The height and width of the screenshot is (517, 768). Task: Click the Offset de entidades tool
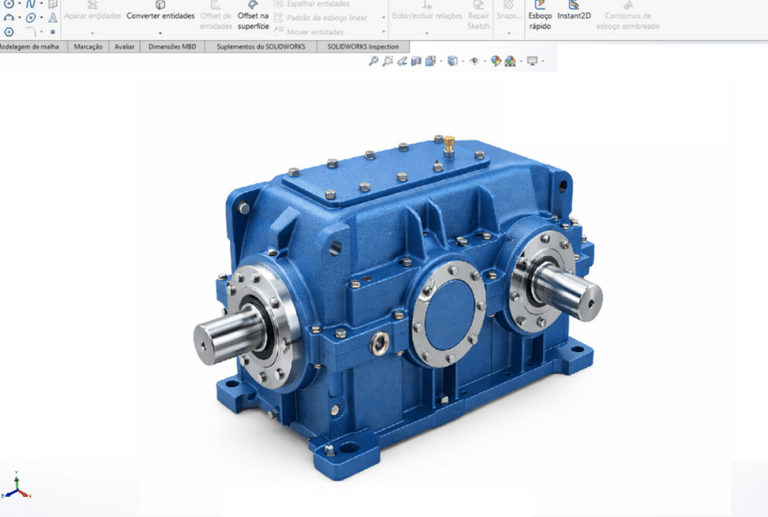[x=216, y=16]
